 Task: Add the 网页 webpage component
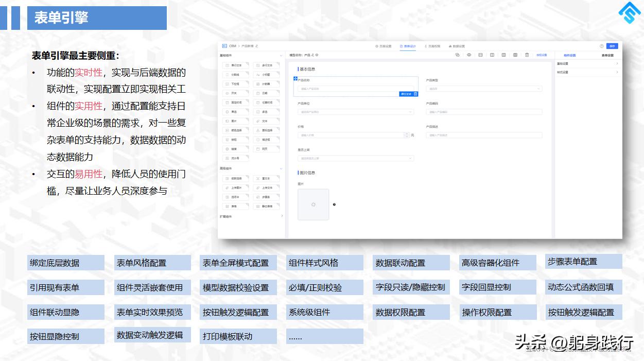pos(267,149)
